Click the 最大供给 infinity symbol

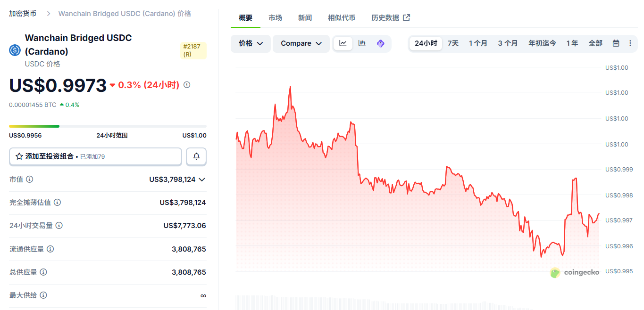(203, 295)
